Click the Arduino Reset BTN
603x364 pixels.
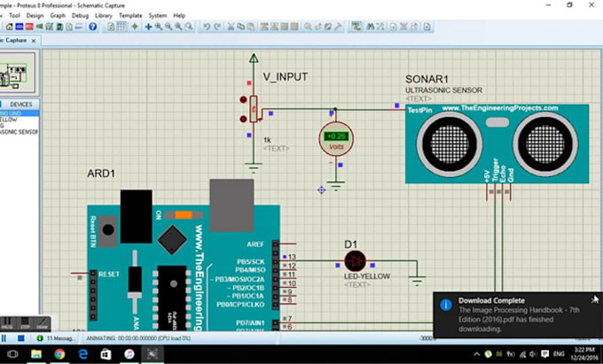(108, 230)
